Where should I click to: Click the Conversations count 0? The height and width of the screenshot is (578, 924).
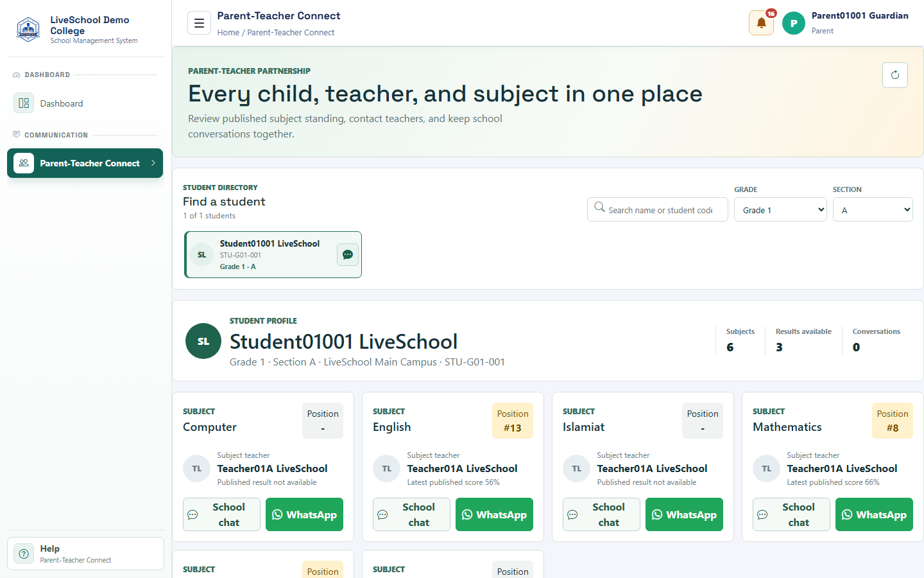pyautogui.click(x=856, y=347)
